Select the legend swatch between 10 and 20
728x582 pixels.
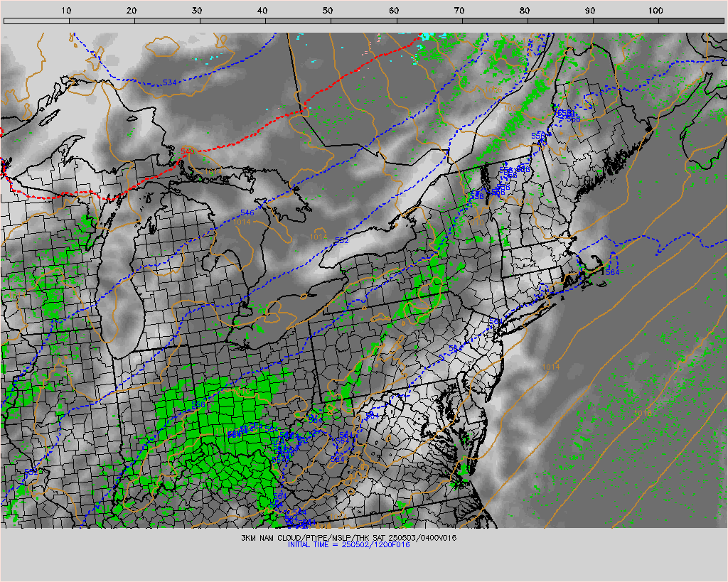(x=102, y=21)
